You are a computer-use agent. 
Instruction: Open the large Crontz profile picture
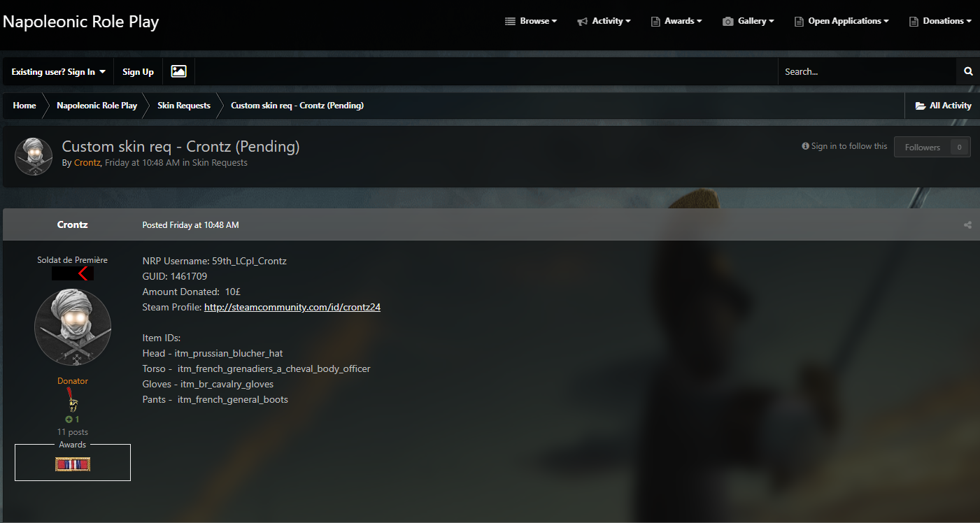(73, 327)
